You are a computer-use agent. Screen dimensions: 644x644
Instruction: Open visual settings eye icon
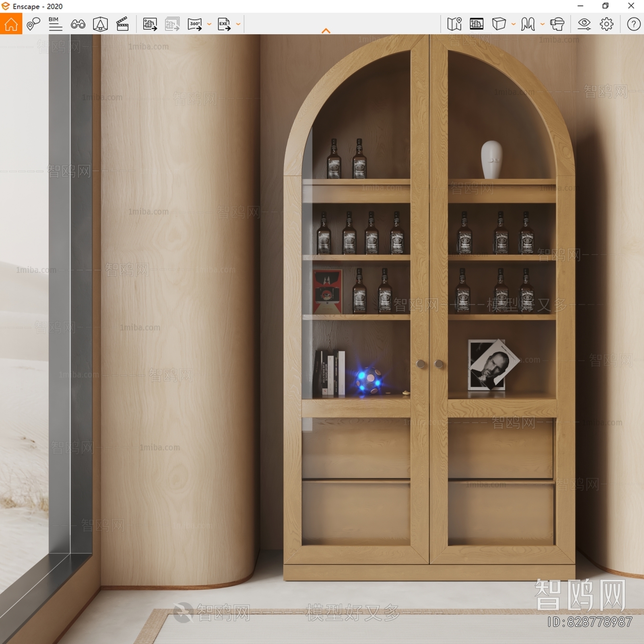[584, 24]
